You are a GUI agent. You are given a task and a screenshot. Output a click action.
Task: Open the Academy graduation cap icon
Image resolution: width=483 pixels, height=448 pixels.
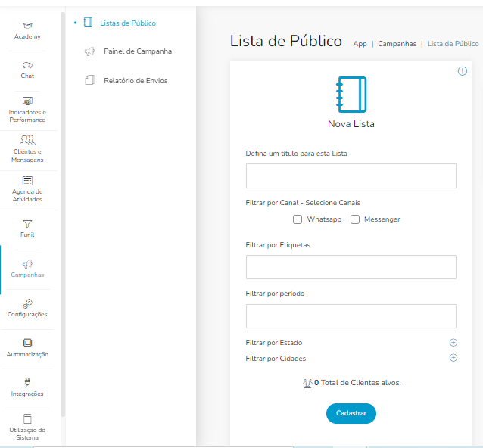[x=27, y=25]
